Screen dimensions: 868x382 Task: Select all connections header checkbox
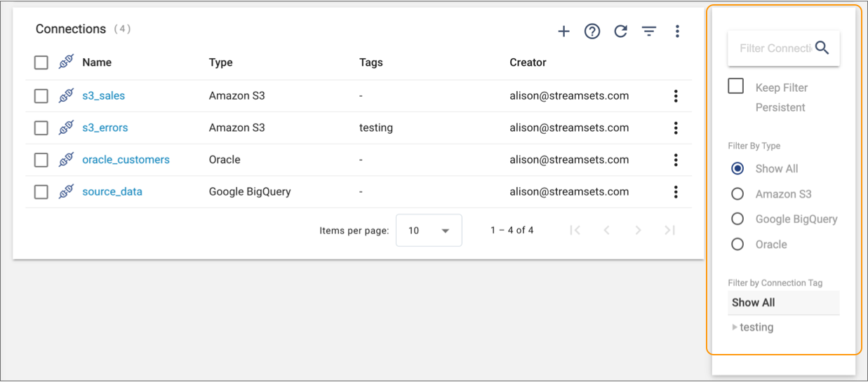click(41, 62)
